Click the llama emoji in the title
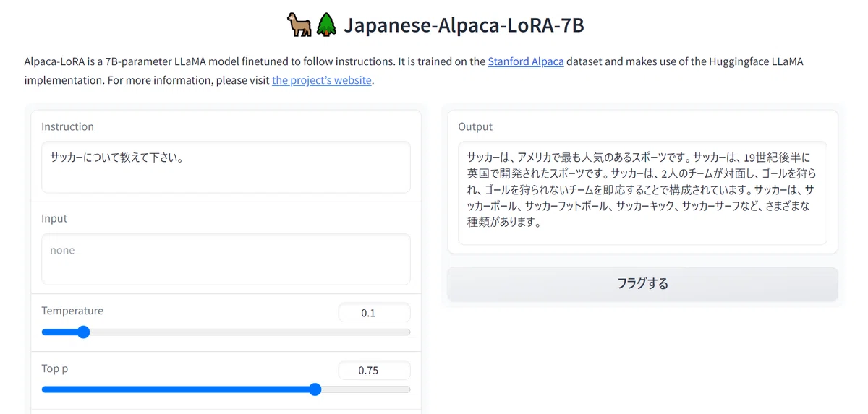This screenshot has width=868, height=414. [299, 25]
